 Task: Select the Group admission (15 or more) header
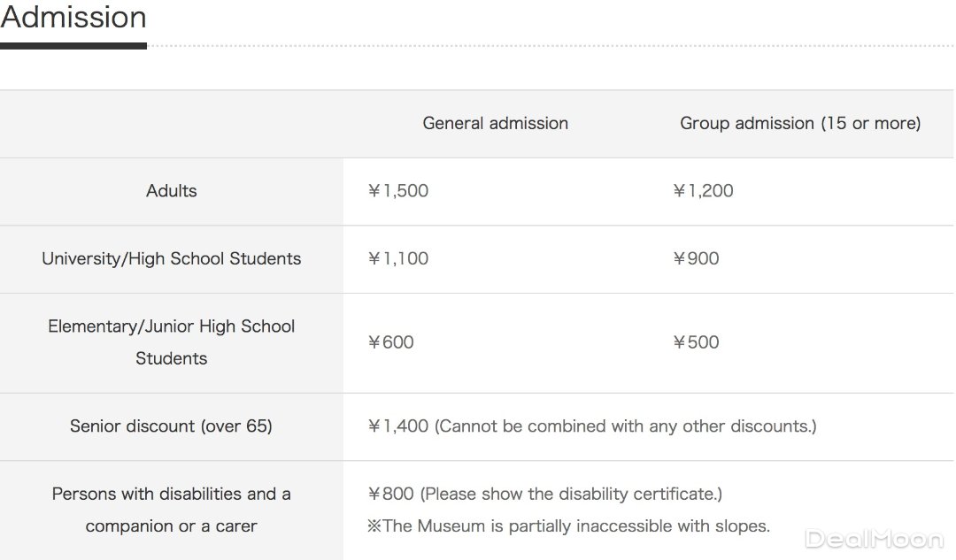click(x=799, y=123)
